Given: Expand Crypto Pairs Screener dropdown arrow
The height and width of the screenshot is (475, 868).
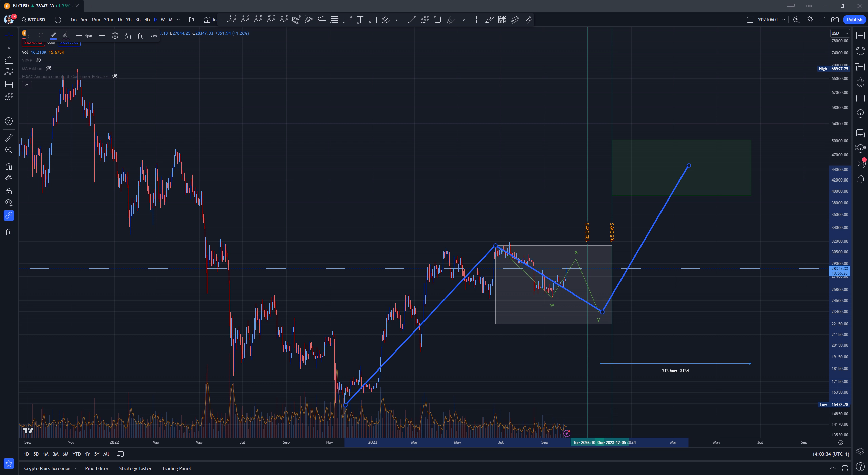Looking at the screenshot, I should [x=76, y=468].
